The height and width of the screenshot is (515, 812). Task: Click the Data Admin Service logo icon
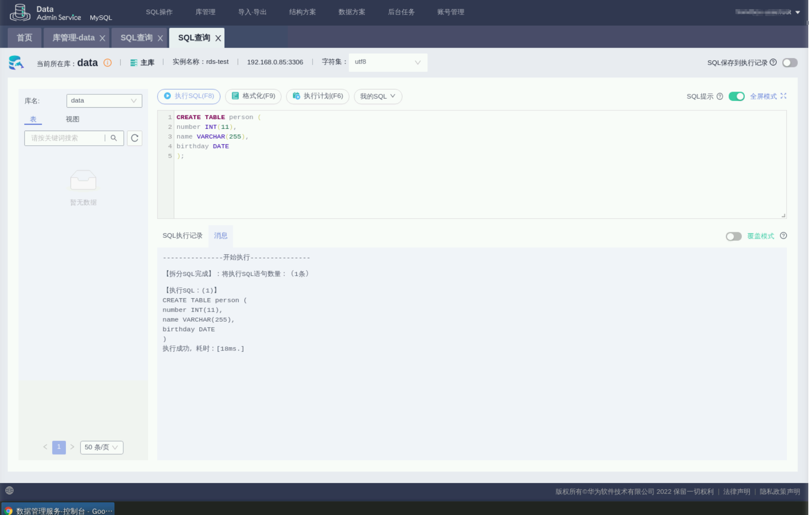click(20, 12)
